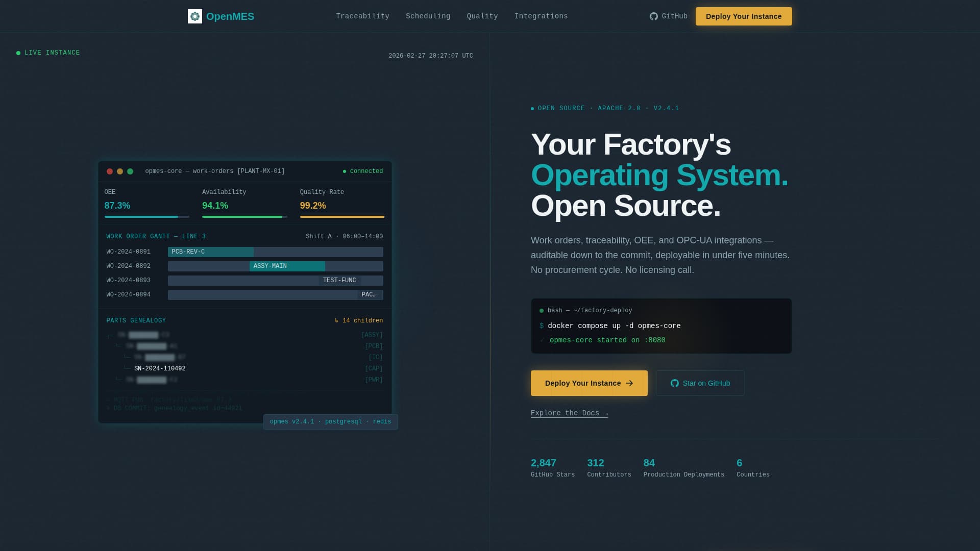980x551 pixels.
Task: Click the Quality Rate progress bar
Action: click(x=342, y=217)
